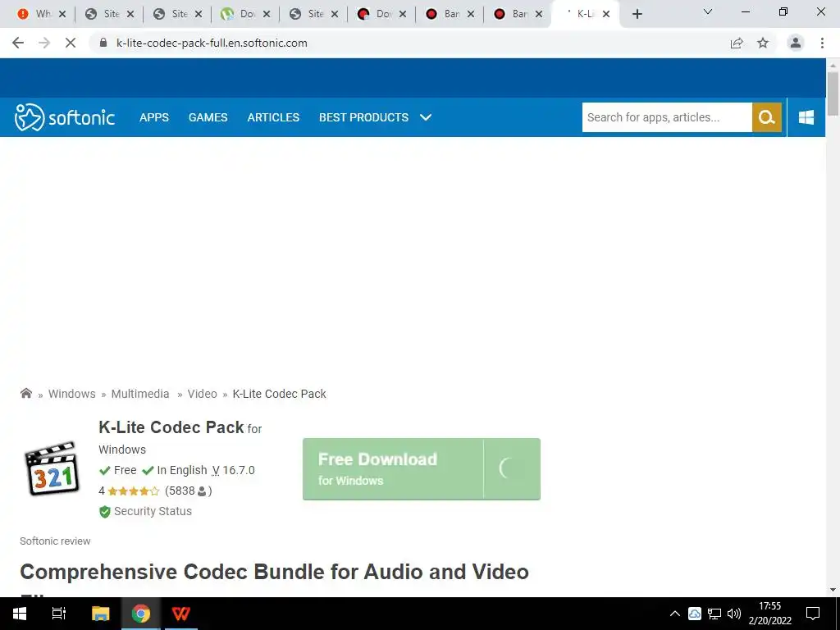Image resolution: width=840 pixels, height=630 pixels.
Task: Click the (5838) user votes count
Action: pos(188,491)
